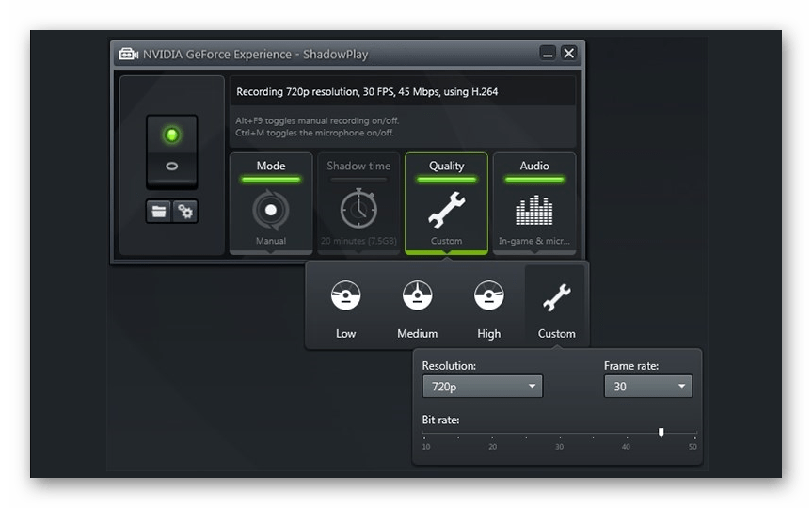Image resolution: width=812 pixels, height=508 pixels.
Task: Click the Low label in quality popup
Action: click(x=345, y=333)
